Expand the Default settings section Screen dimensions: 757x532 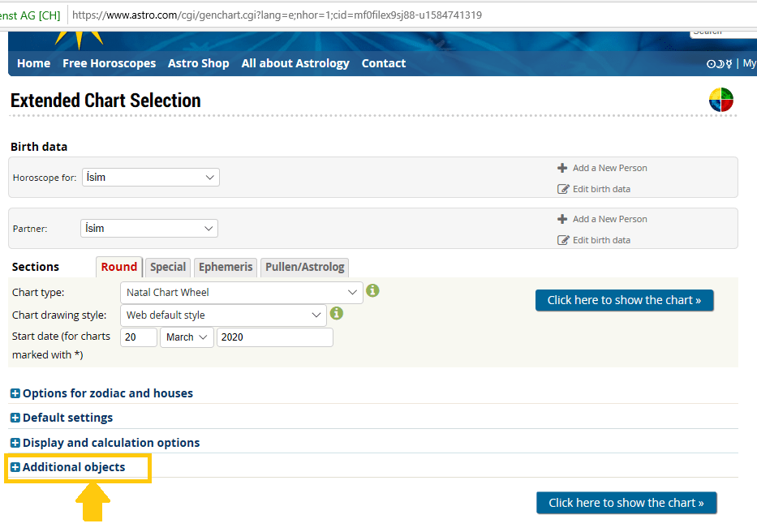pyautogui.click(x=62, y=418)
